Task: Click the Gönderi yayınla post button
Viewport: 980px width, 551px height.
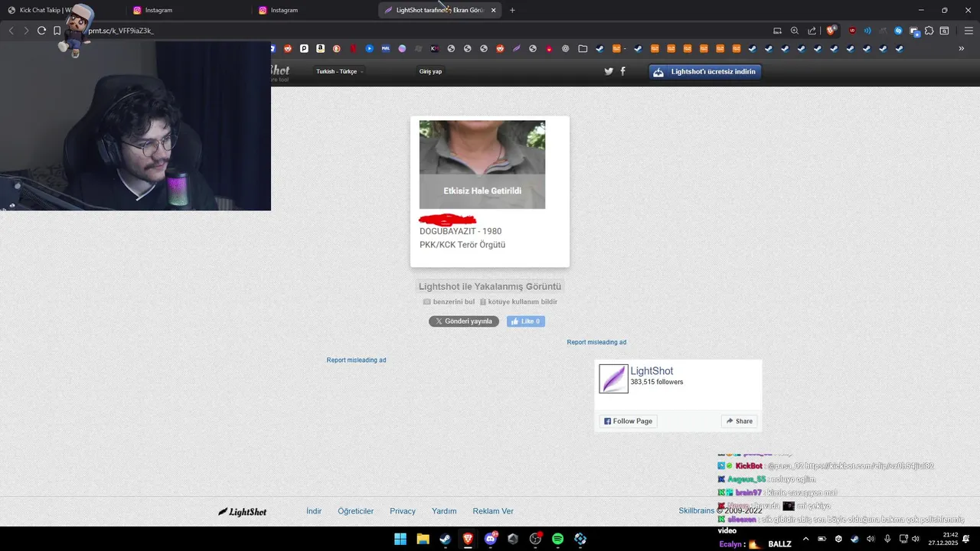Action: (x=464, y=321)
